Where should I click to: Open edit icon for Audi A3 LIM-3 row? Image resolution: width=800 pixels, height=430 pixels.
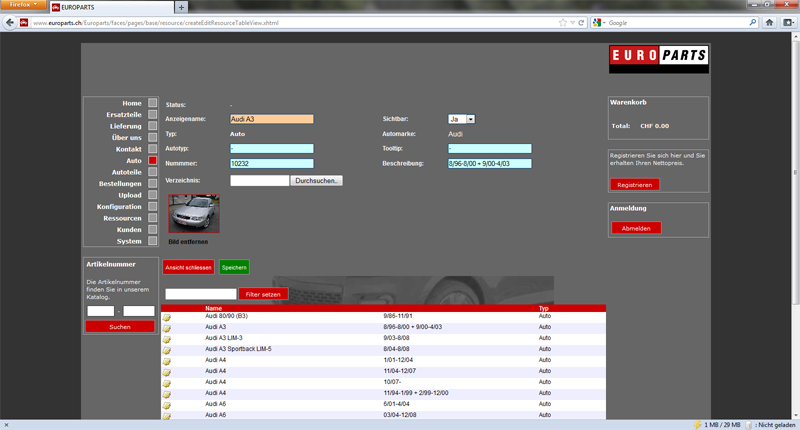166,339
